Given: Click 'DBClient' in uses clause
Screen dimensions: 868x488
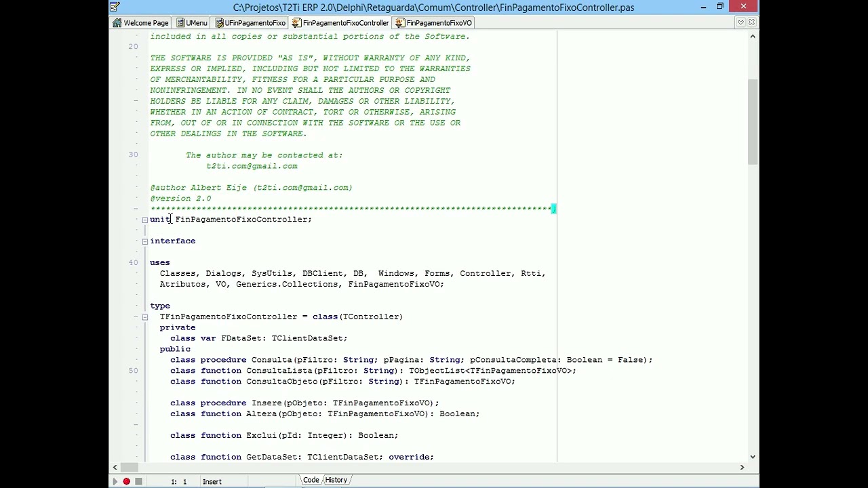Looking at the screenshot, I should pyautogui.click(x=323, y=273).
